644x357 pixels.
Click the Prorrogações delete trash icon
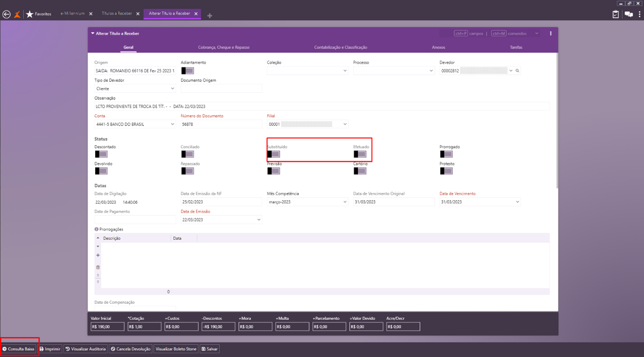[98, 267]
